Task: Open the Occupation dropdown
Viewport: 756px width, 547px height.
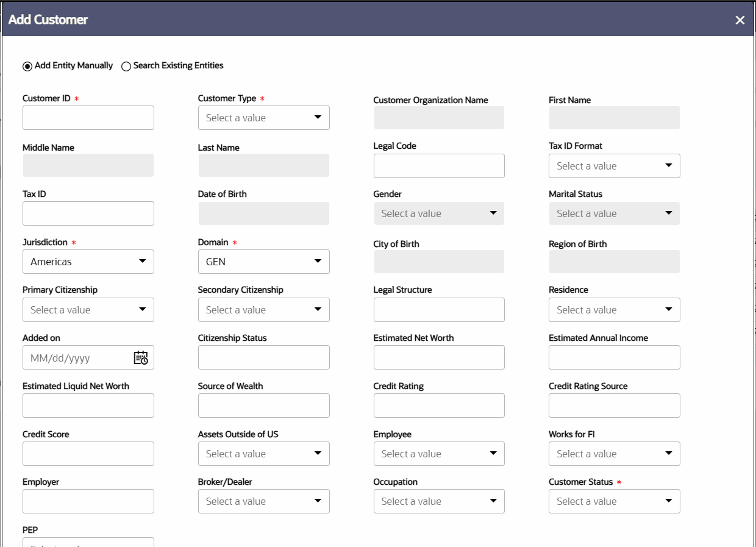Action: tap(439, 501)
